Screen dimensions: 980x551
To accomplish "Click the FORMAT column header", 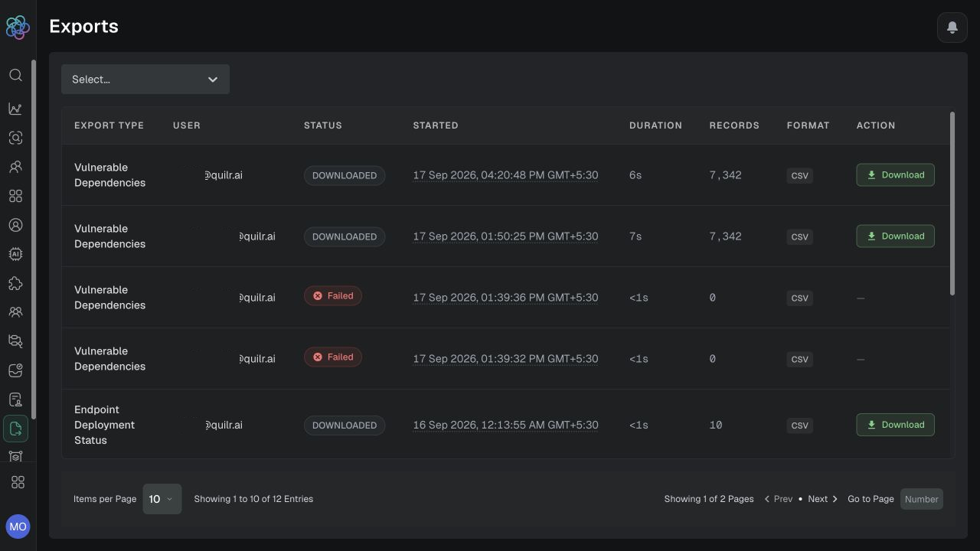I will pyautogui.click(x=808, y=126).
